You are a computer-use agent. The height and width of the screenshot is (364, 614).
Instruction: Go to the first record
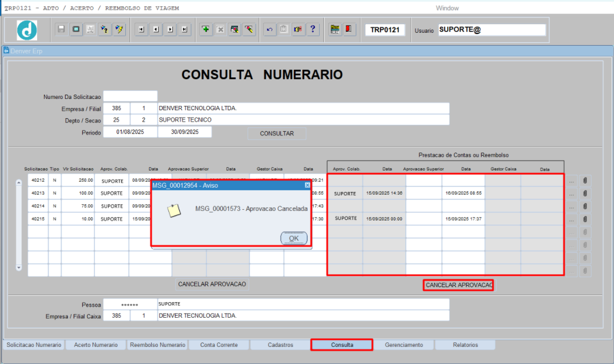tap(141, 30)
